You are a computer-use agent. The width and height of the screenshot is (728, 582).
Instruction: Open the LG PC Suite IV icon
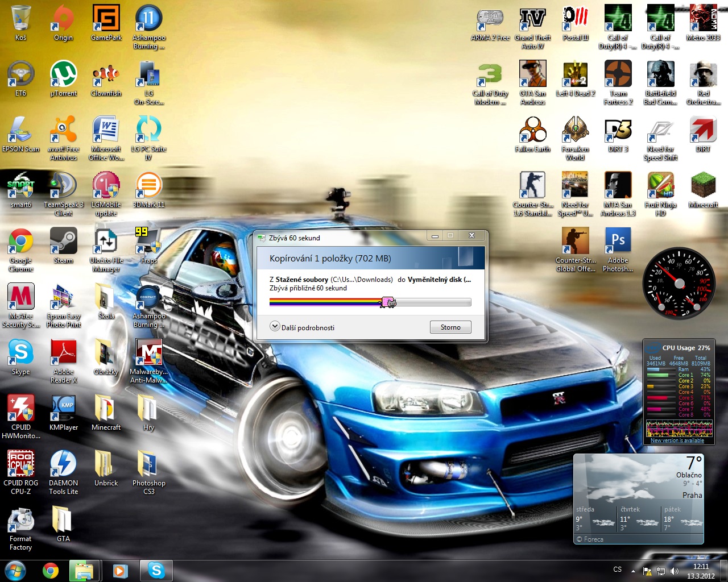click(x=148, y=138)
